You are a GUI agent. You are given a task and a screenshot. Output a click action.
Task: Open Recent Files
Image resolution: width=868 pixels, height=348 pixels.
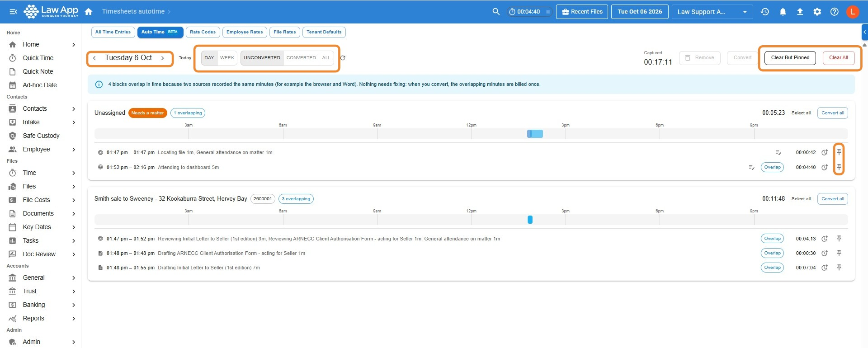[582, 12]
